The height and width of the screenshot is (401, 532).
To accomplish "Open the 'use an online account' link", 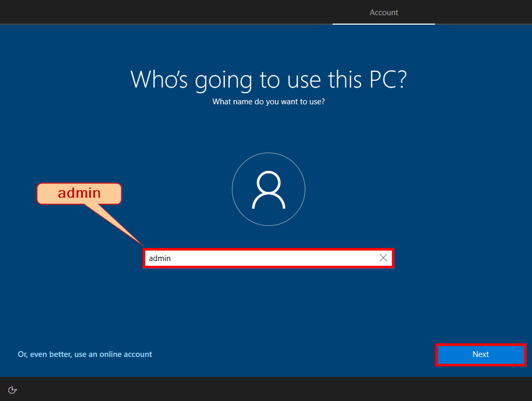I will pos(85,354).
